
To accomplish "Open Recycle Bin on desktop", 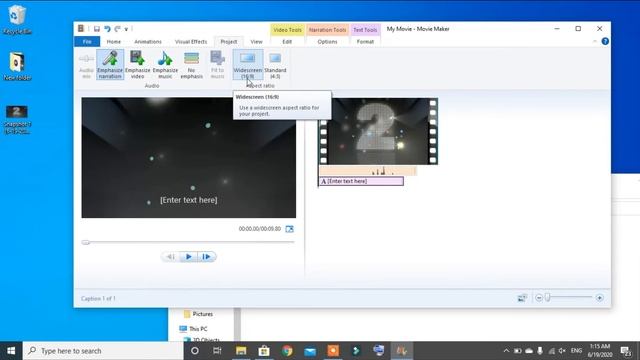I will [x=17, y=20].
